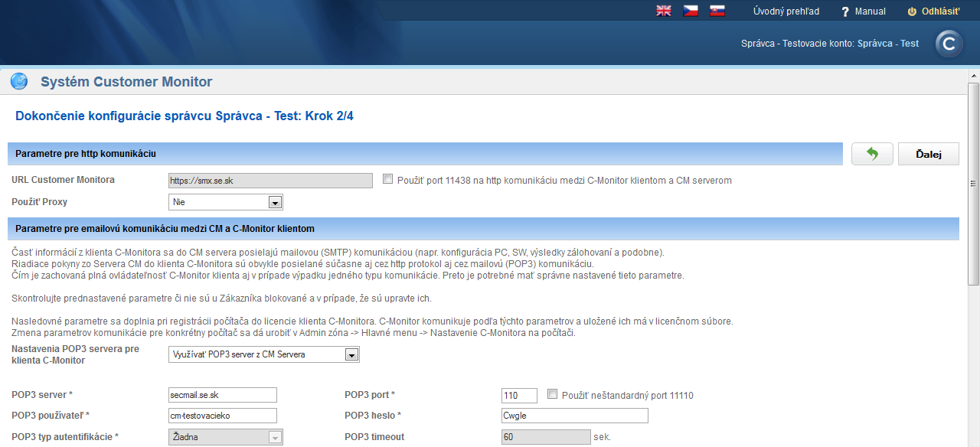Open the Manual help link
The image size is (980, 447).
871,11
